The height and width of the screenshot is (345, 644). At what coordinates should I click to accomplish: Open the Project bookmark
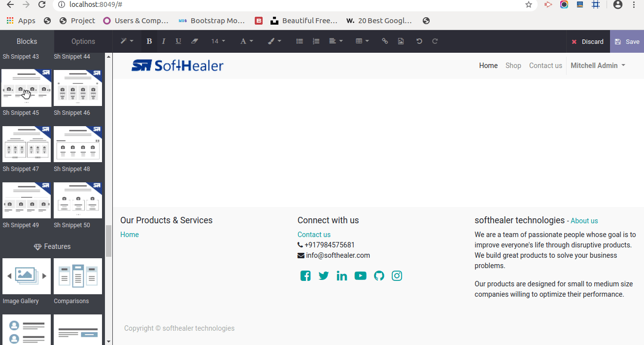pos(77,21)
